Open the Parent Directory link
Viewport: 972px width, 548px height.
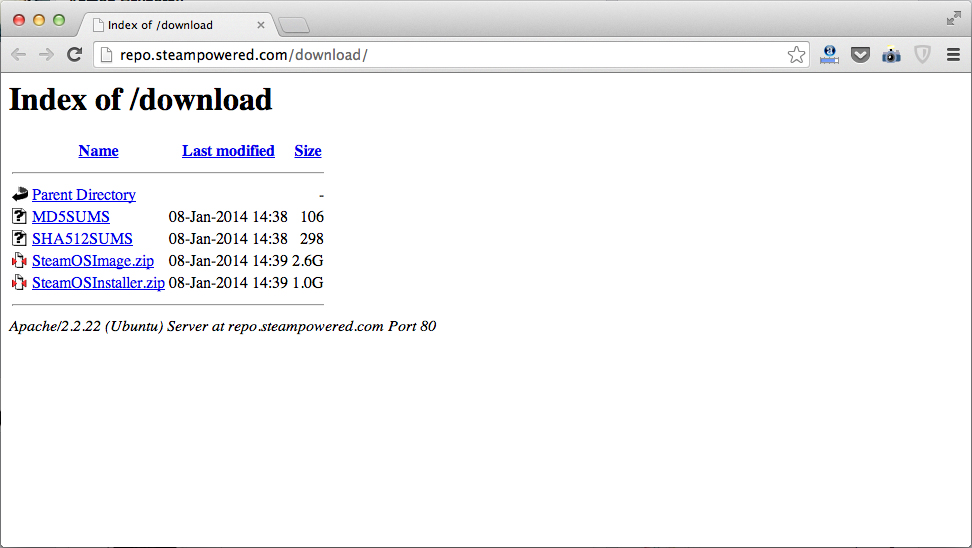[x=84, y=195]
